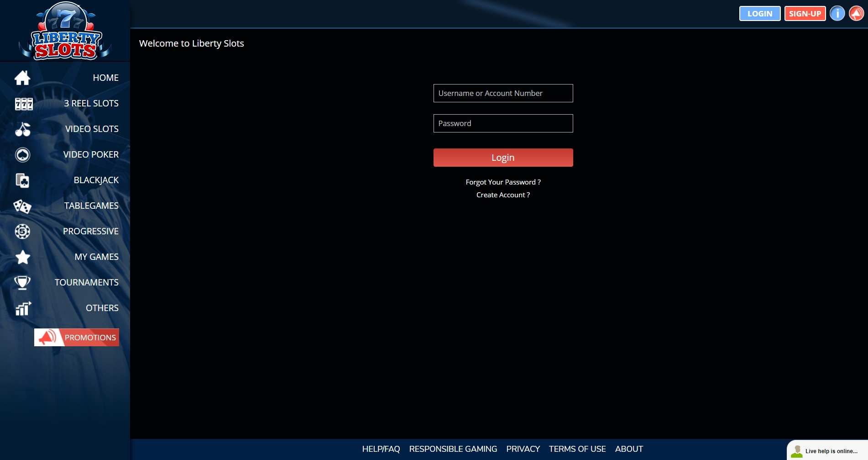Select VIDEO POKER in sidebar
Image resolution: width=868 pixels, height=460 pixels.
pyautogui.click(x=91, y=154)
